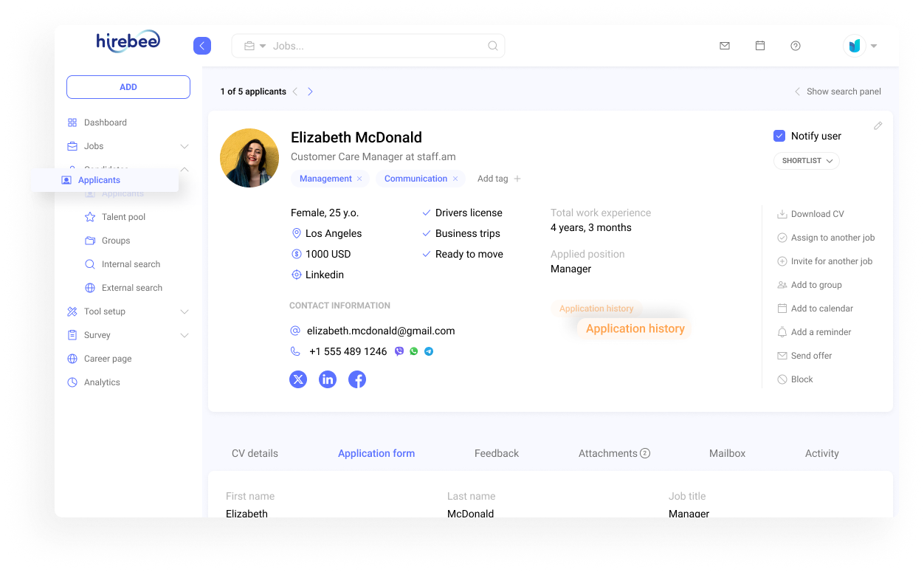Open the mail/envelope icon in top bar
This screenshot has height=572, width=924.
click(x=724, y=45)
